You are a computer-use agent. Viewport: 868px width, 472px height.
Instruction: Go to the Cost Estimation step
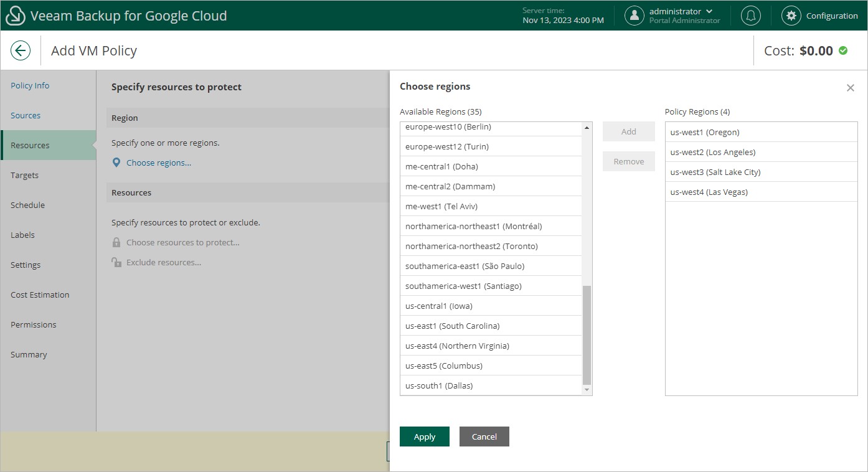tap(40, 295)
